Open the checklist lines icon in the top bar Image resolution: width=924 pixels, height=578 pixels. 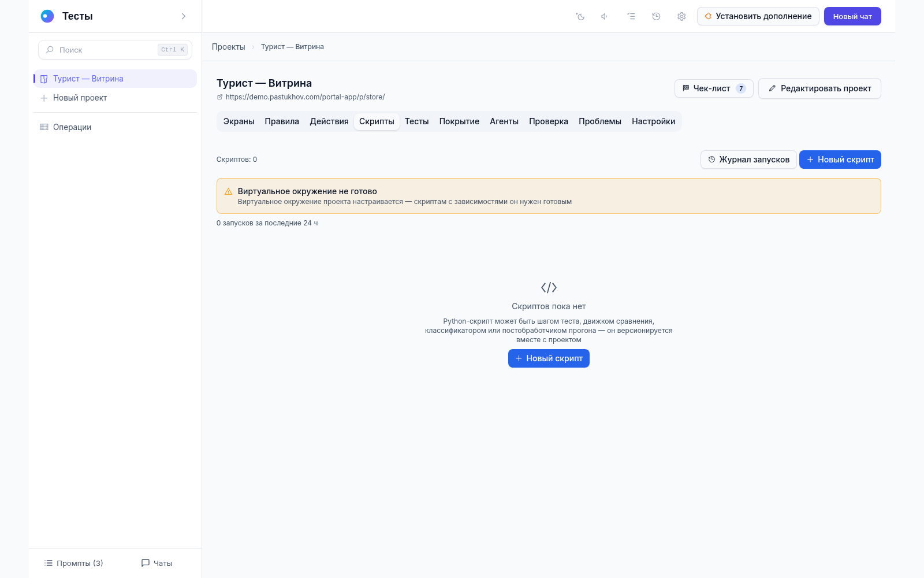[631, 16]
